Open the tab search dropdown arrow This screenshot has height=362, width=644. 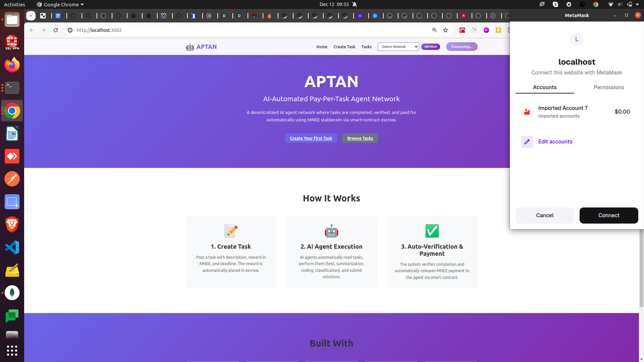31,16
